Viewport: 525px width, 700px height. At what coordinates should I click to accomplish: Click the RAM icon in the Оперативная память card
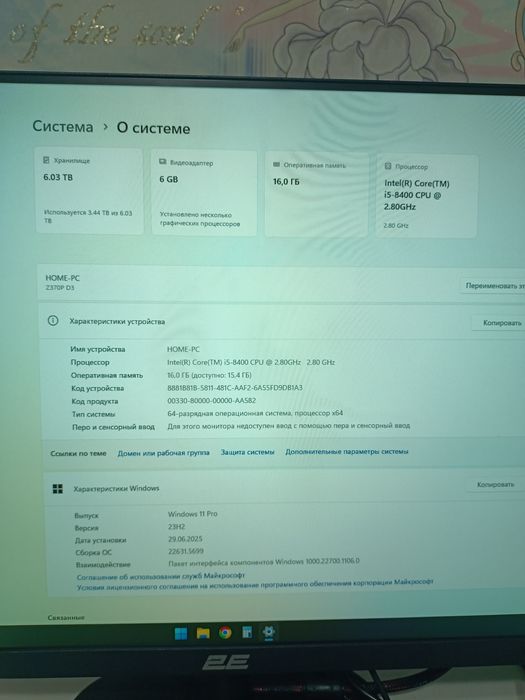coord(276,164)
